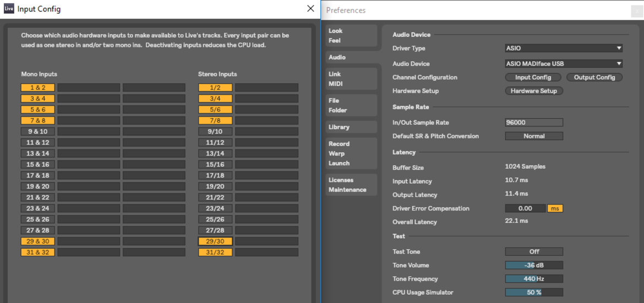Toggle stereo input 1/2
Viewport: 644px width, 303px height.
[215, 87]
